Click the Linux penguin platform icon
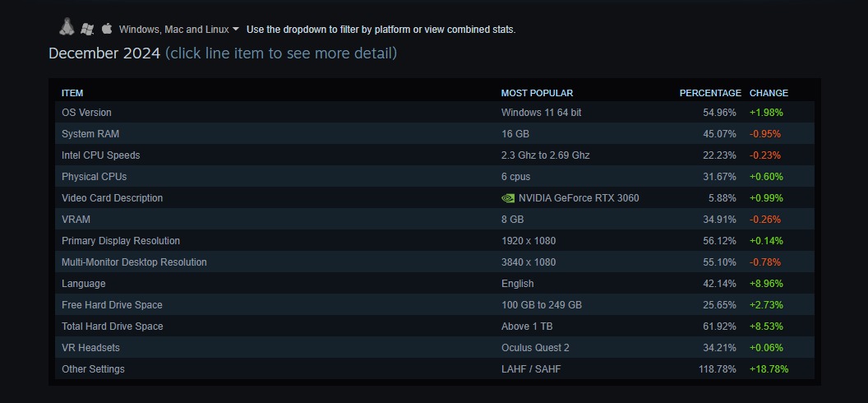Image resolution: width=868 pixels, height=403 pixels. (x=67, y=27)
